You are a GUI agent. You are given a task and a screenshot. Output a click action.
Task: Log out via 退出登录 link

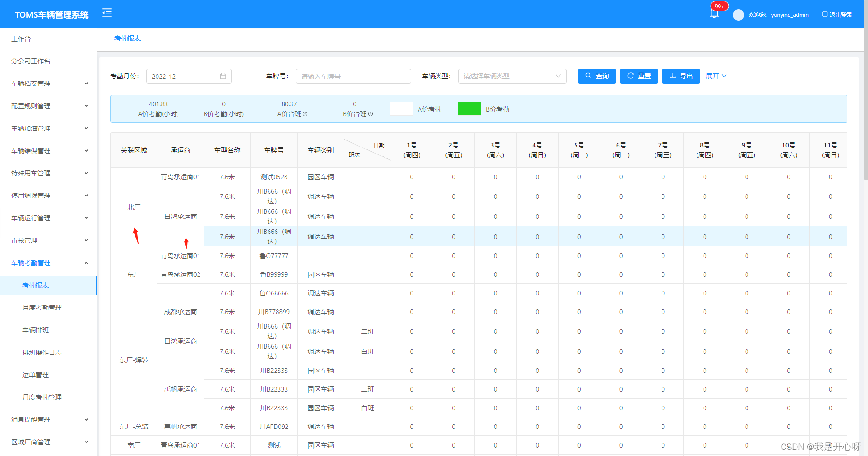pyautogui.click(x=837, y=15)
